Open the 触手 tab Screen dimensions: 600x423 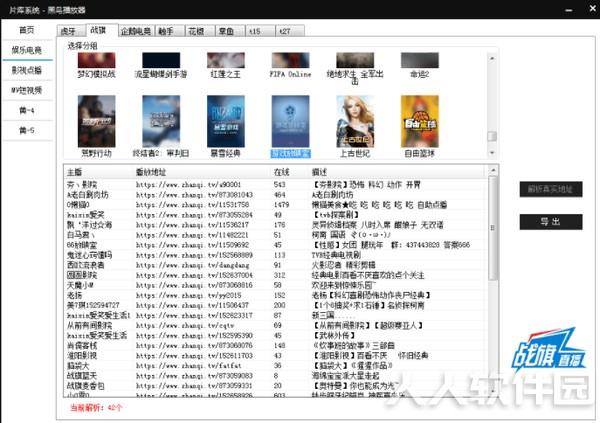click(170, 31)
